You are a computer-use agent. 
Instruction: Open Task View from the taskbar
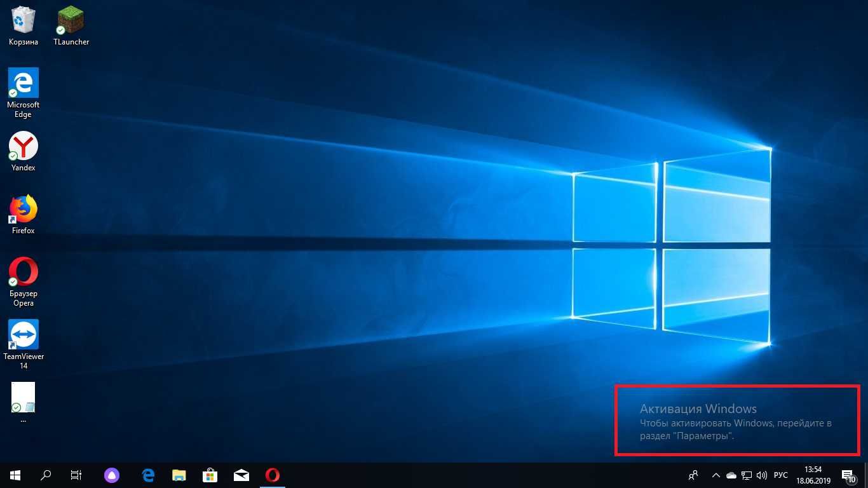[76, 475]
